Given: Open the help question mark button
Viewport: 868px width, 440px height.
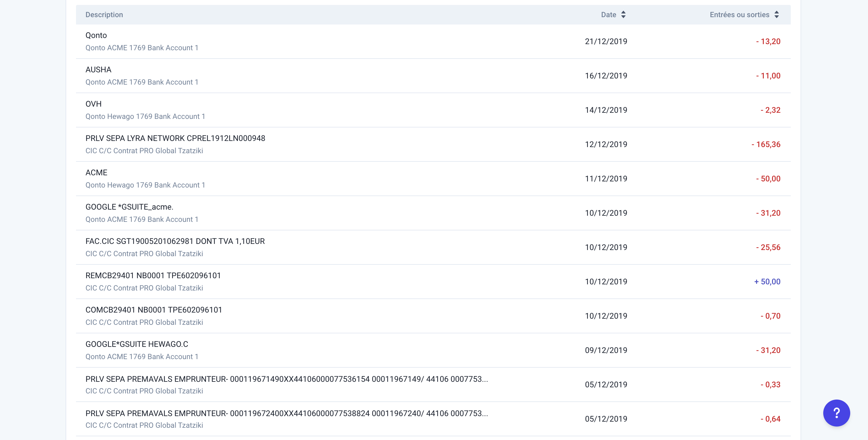Looking at the screenshot, I should tap(836, 413).
